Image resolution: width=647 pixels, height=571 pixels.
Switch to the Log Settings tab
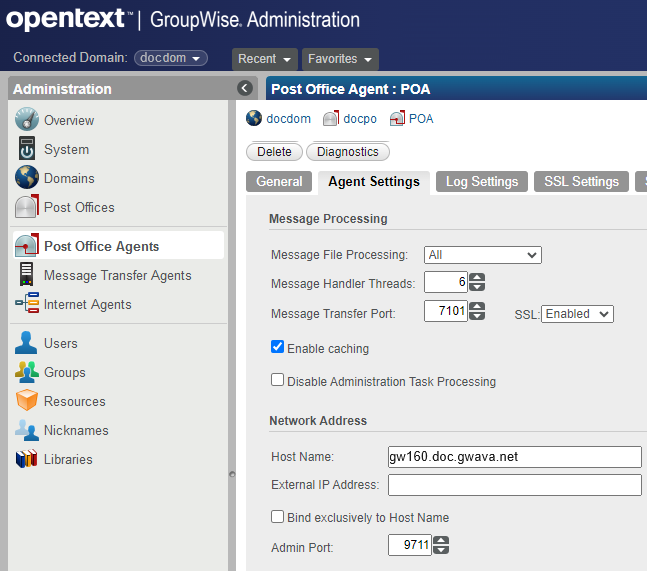482,182
